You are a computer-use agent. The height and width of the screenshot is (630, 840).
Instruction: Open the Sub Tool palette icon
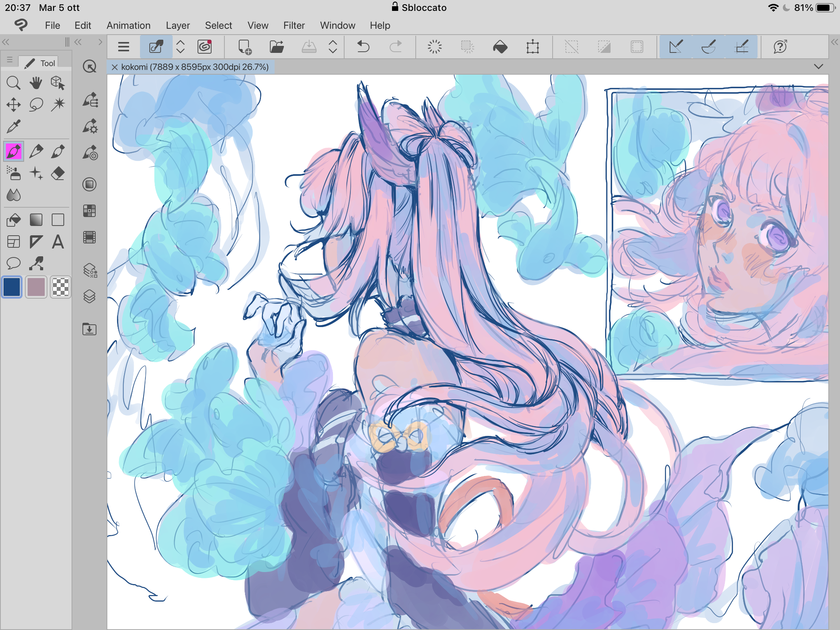pyautogui.click(x=90, y=100)
